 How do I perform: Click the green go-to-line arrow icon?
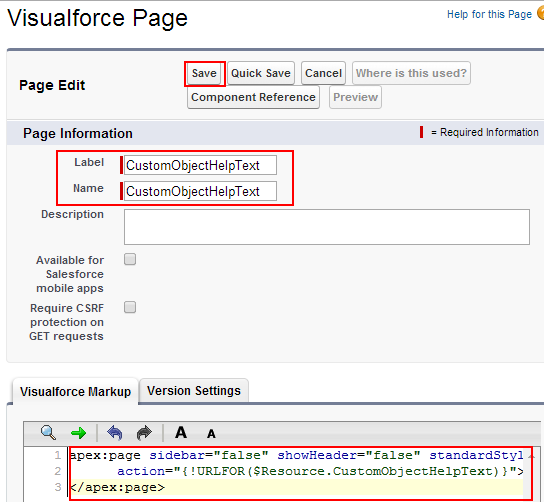click(78, 433)
